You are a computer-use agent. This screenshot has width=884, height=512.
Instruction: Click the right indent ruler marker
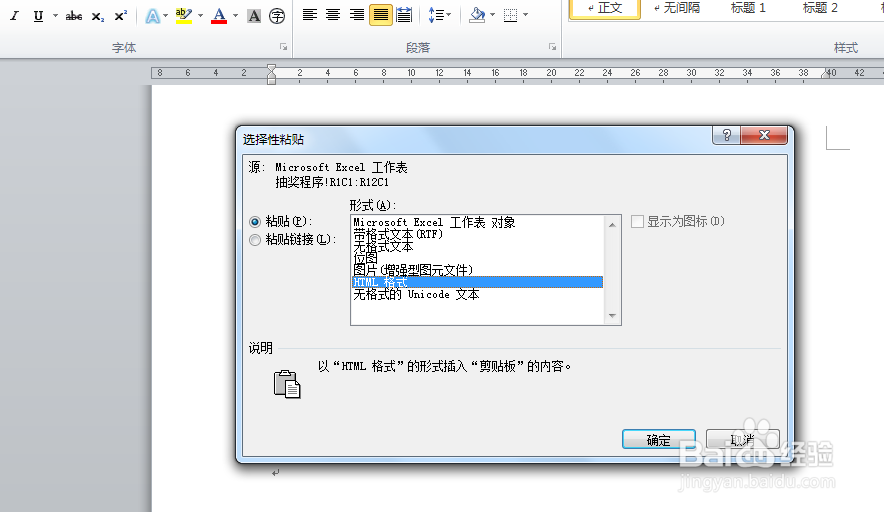(825, 74)
